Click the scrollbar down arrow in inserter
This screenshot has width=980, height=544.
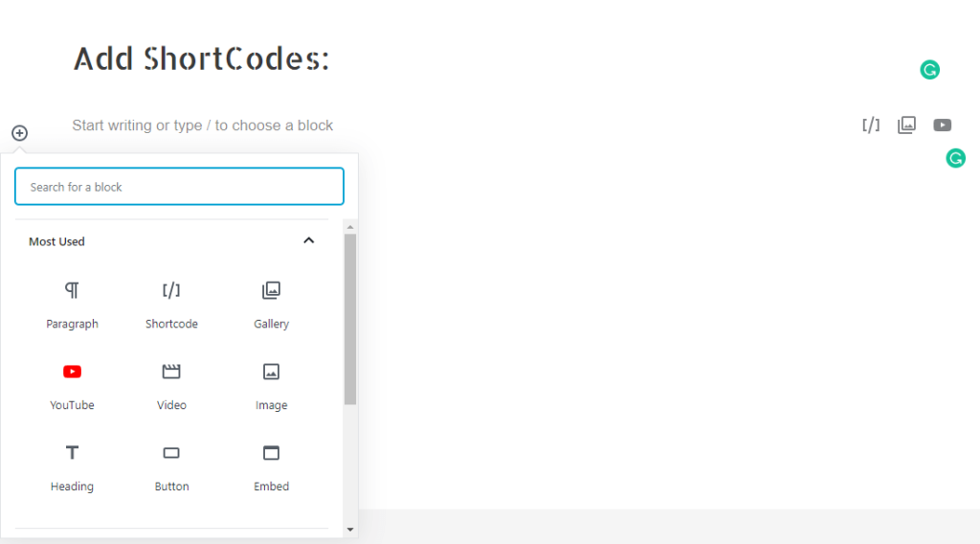coord(350,530)
